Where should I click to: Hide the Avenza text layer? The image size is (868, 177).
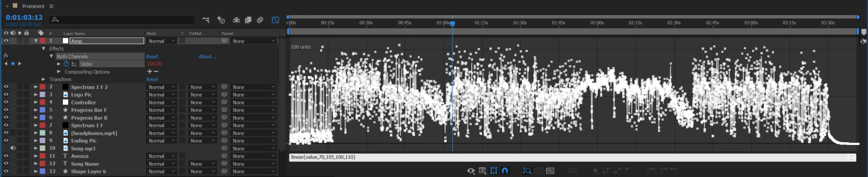point(6,156)
